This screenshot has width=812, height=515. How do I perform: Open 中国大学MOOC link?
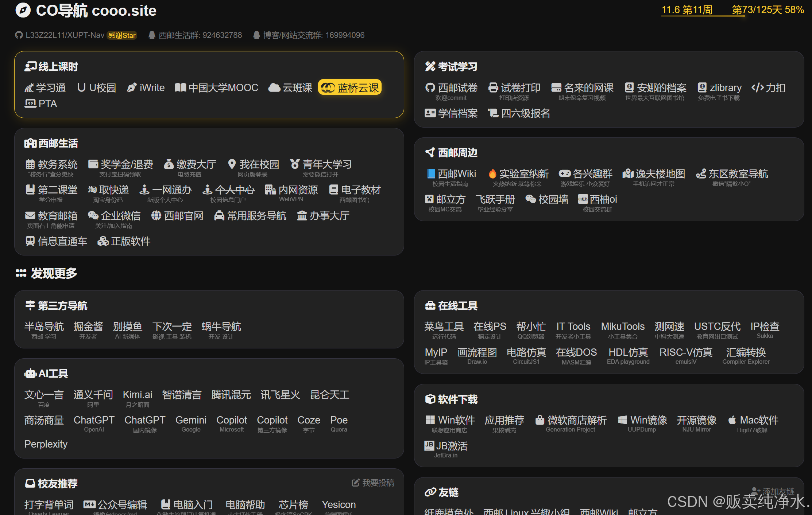pyautogui.click(x=223, y=88)
